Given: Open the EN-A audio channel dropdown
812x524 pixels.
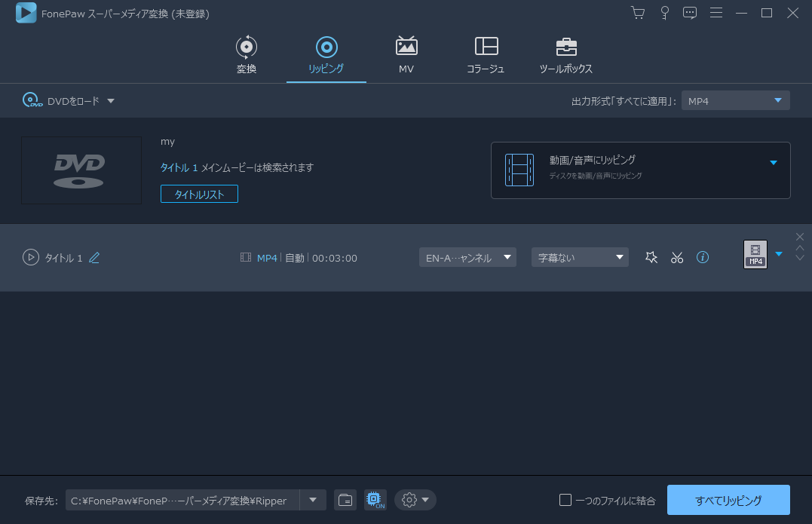Looking at the screenshot, I should pyautogui.click(x=467, y=257).
